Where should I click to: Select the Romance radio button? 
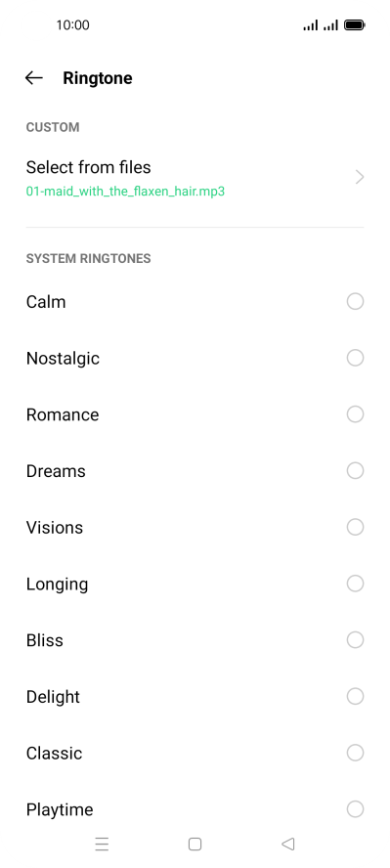pos(355,414)
